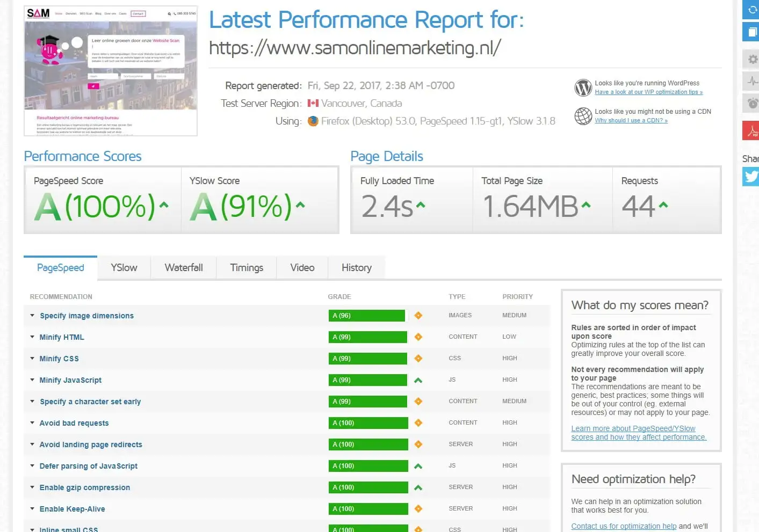Click green up arrow in Minify JavaScript row
759x532 pixels.
coord(418,380)
